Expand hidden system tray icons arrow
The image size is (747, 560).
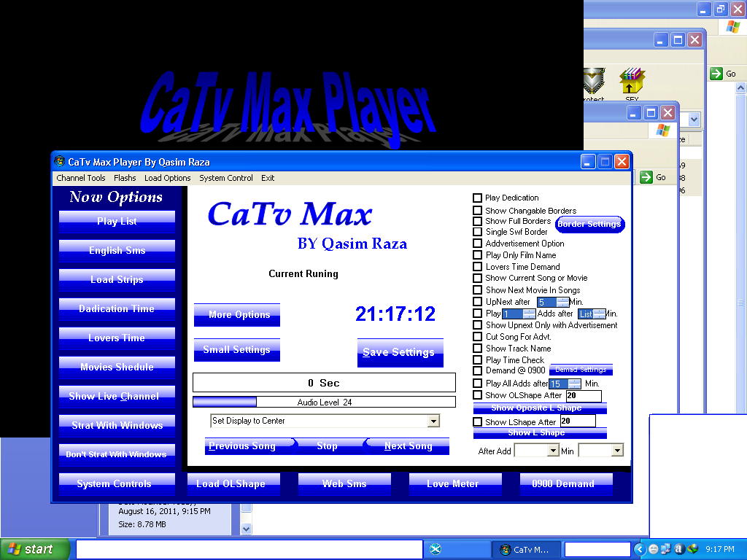pos(640,549)
